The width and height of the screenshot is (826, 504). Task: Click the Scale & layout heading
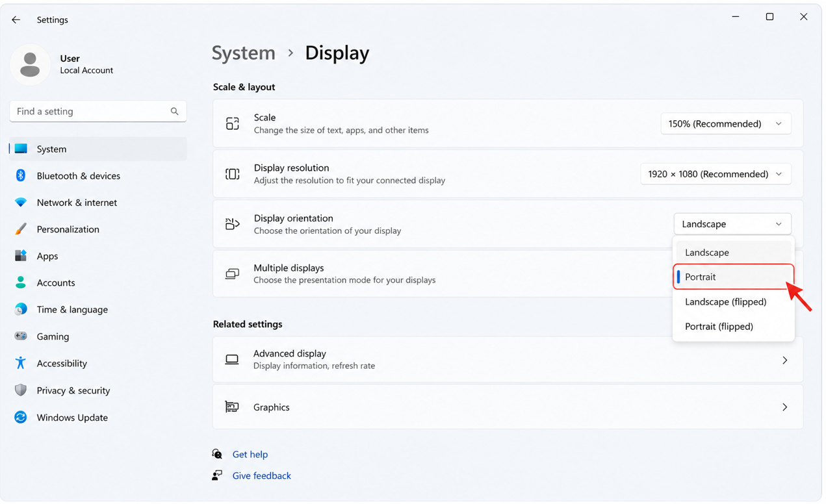click(244, 87)
